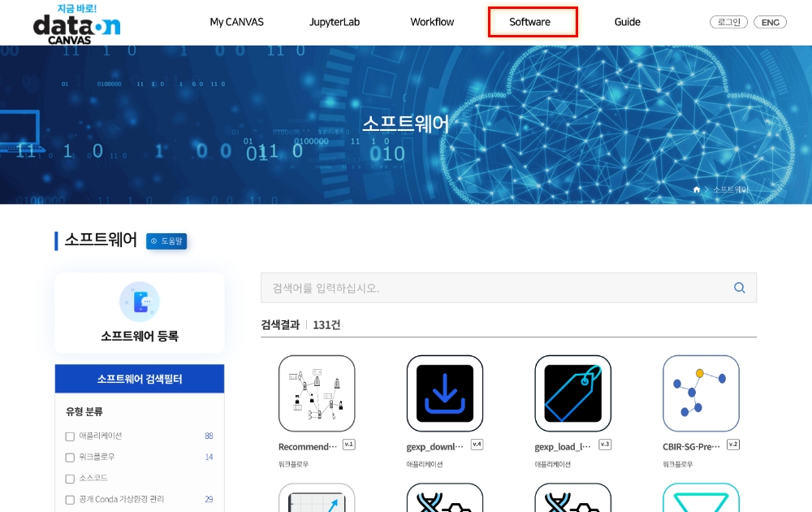Check the 워크플로우 filter checkbox
This screenshot has height=512, width=812.
pos(70,458)
